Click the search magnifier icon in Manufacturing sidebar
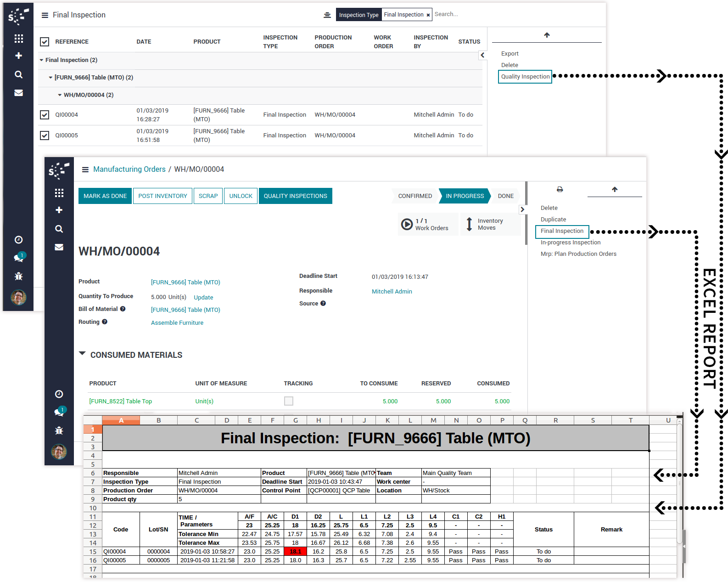This screenshot has height=582, width=728. pos(59,229)
